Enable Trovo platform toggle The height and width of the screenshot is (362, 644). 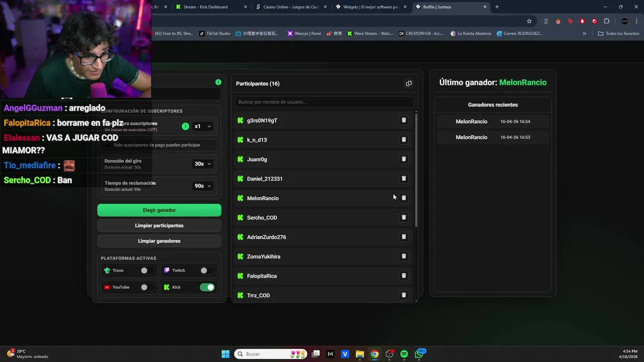tap(147, 270)
